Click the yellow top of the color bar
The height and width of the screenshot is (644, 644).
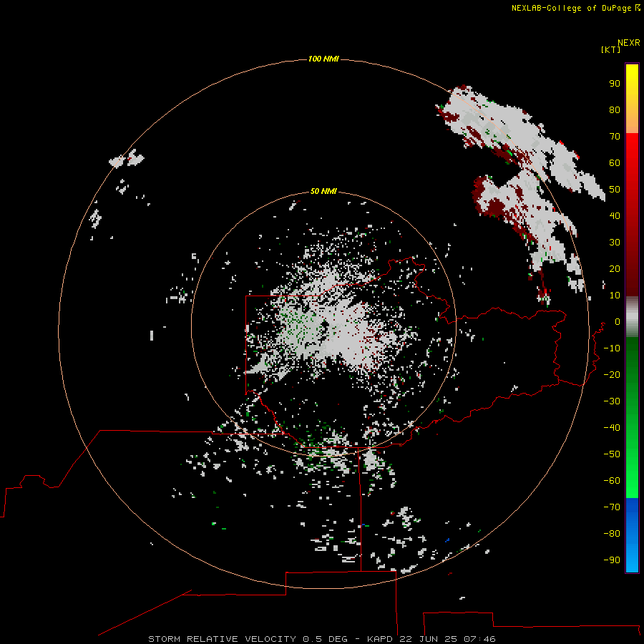[x=632, y=99]
